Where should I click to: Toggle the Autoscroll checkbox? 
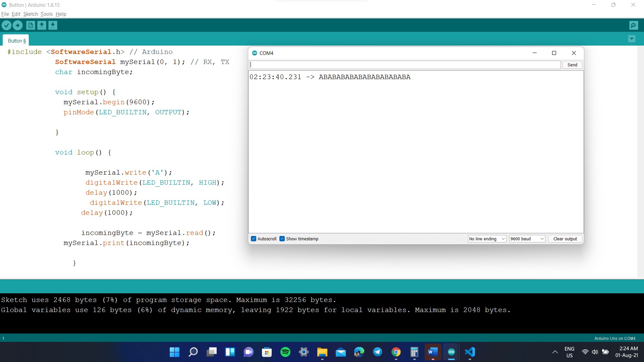(x=254, y=239)
